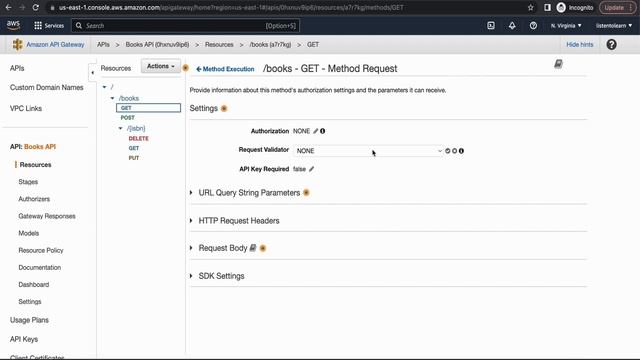640x360 pixels.
Task: Select GET method under /{isbn}
Action: click(133, 148)
